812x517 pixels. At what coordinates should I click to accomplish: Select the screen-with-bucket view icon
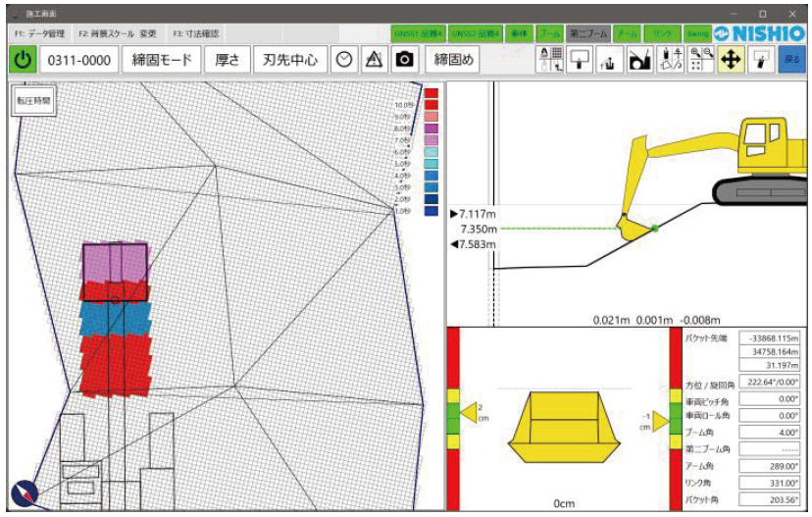(580, 59)
